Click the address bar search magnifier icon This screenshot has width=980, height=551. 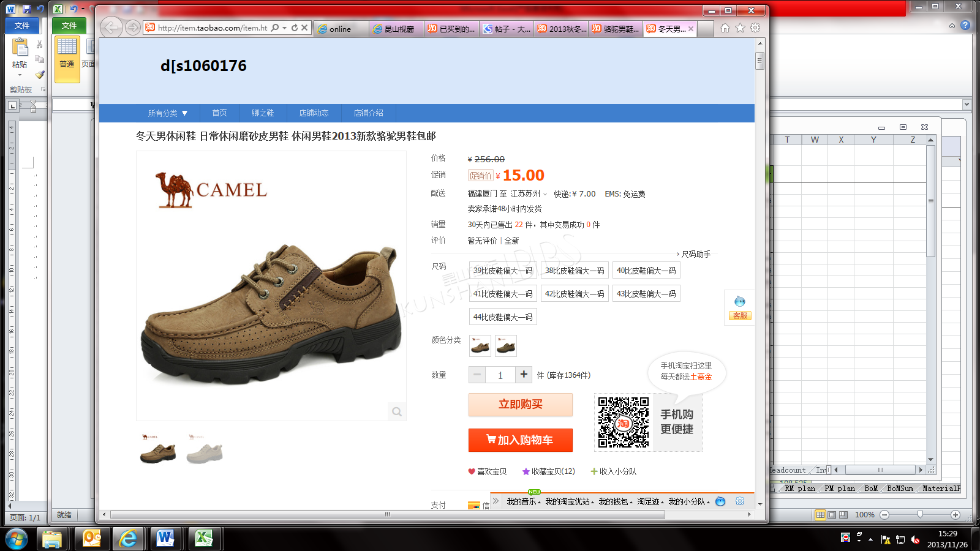[275, 28]
